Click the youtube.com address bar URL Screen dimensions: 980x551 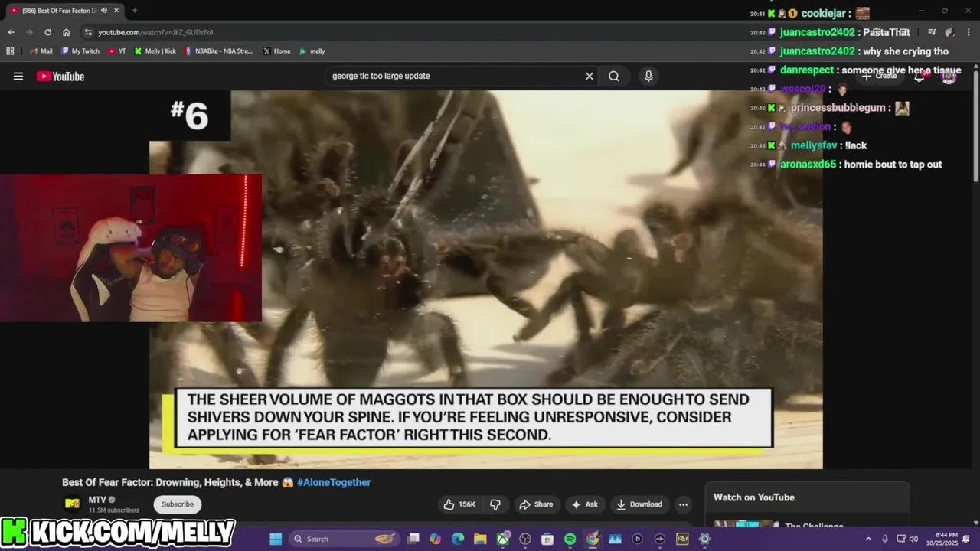pos(155,32)
